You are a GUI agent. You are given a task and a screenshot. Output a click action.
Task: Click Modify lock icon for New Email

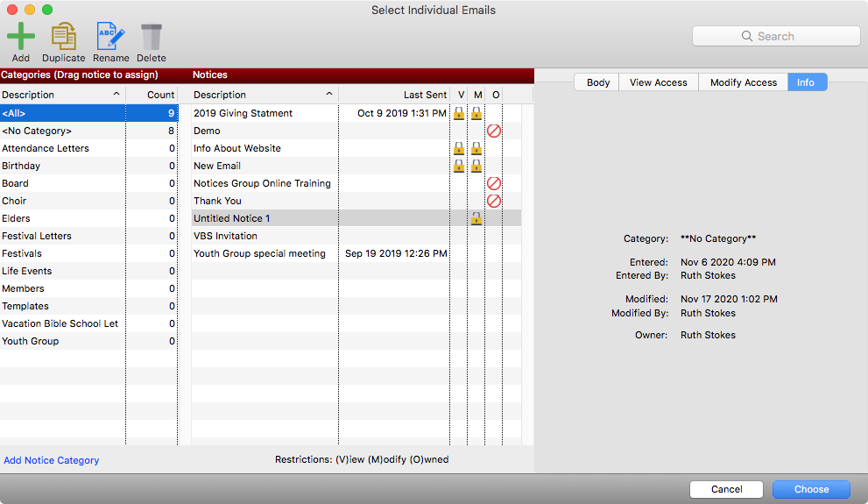[476, 166]
